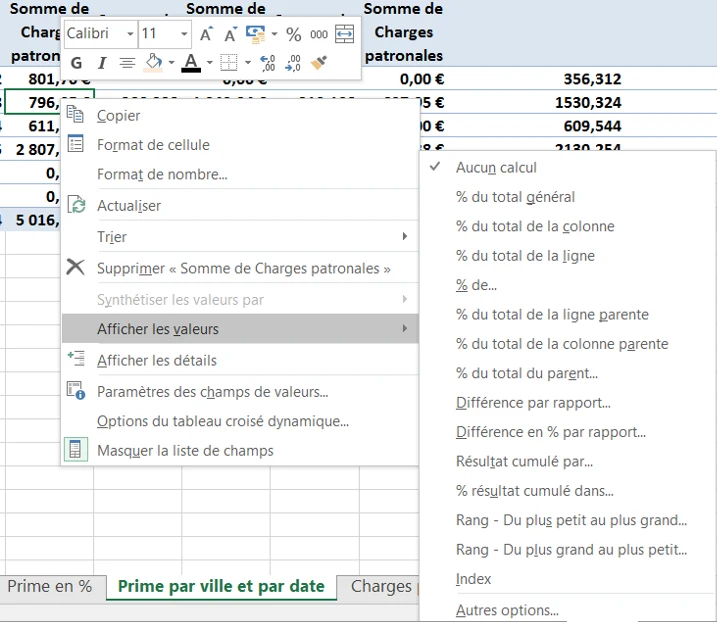Click Actualiser refresh icon
Image resolution: width=717 pixels, height=622 pixels.
(76, 204)
